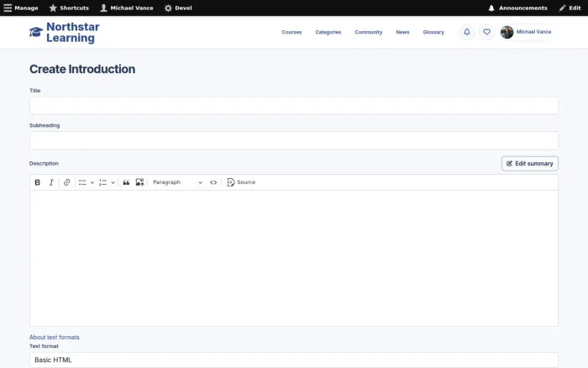588x368 pixels.
Task: Open the Manage admin menu
Action: [21, 8]
